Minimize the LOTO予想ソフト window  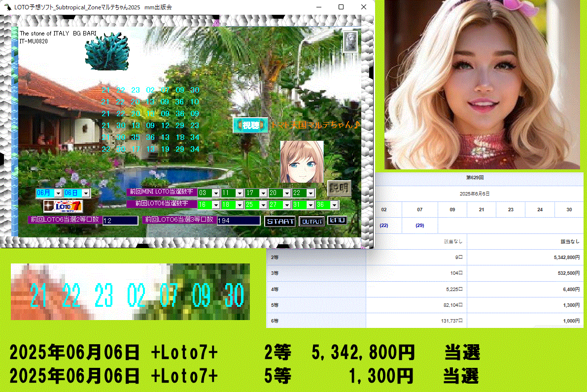(319, 7)
